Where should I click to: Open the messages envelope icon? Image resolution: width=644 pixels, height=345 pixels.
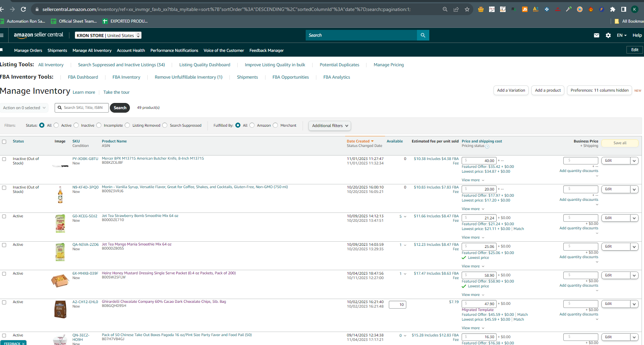click(x=597, y=35)
